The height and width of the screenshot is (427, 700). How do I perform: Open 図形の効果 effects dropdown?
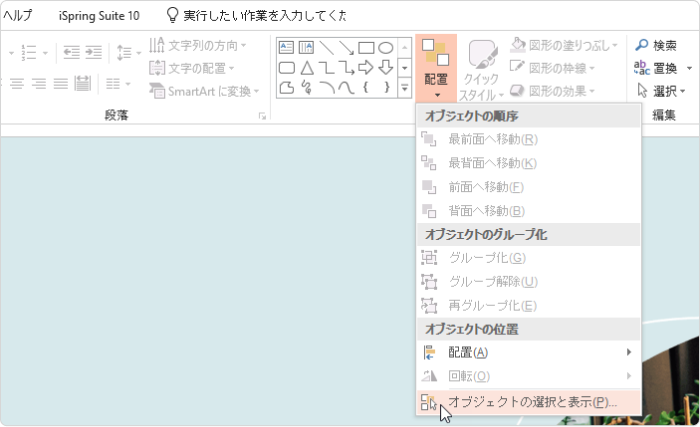553,92
